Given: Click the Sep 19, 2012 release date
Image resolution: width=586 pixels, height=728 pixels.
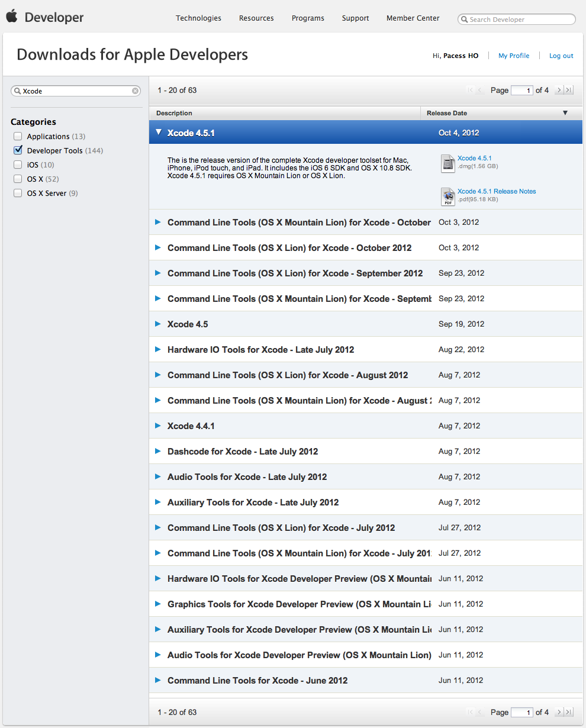Looking at the screenshot, I should (461, 324).
